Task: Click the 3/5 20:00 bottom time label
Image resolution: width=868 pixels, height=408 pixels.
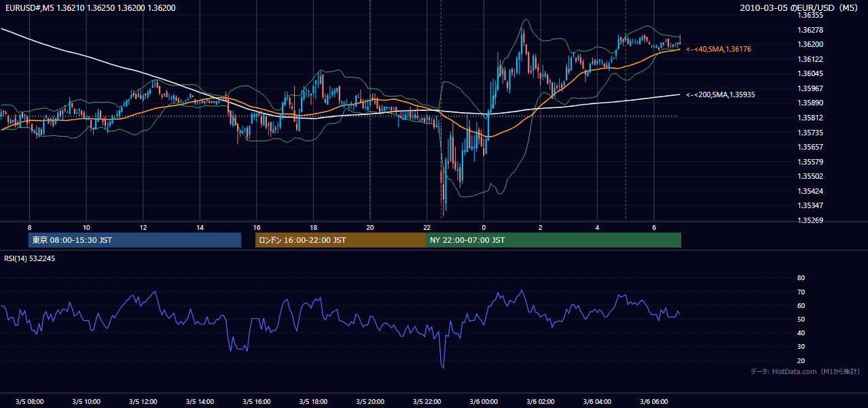Action: click(370, 401)
